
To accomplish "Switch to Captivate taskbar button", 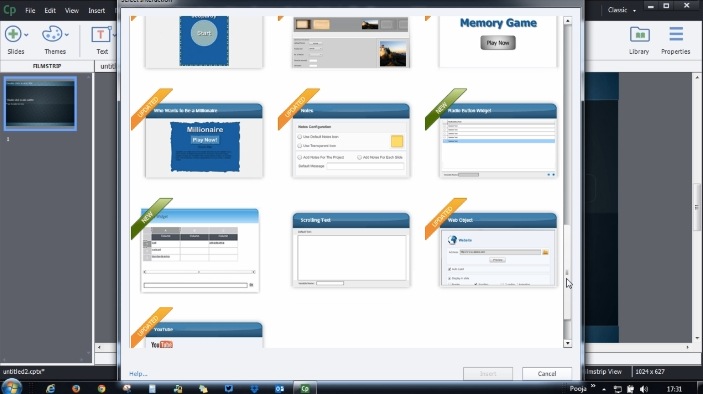I will click(x=305, y=388).
